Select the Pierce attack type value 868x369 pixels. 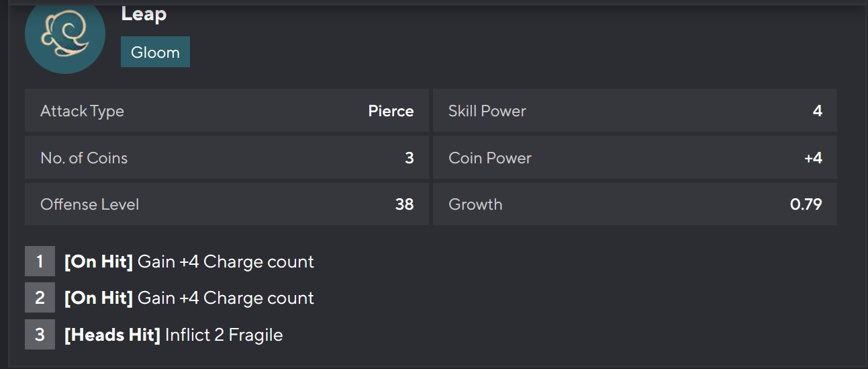(x=391, y=111)
